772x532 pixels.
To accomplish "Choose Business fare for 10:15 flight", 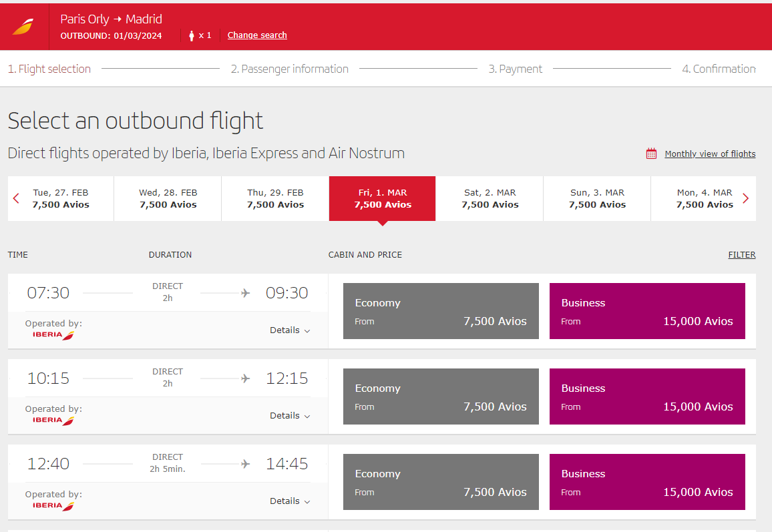I will pyautogui.click(x=647, y=396).
